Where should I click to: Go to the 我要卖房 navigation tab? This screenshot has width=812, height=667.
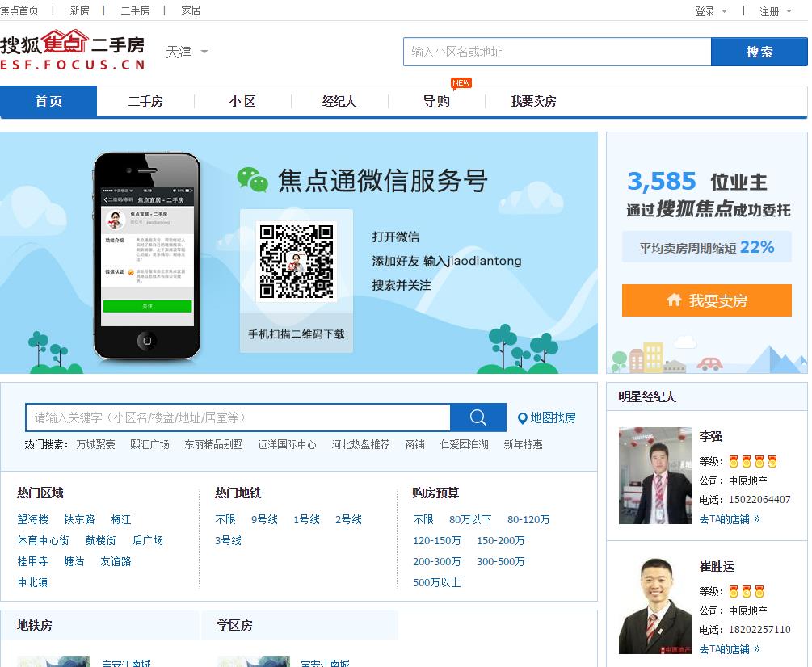click(x=533, y=102)
